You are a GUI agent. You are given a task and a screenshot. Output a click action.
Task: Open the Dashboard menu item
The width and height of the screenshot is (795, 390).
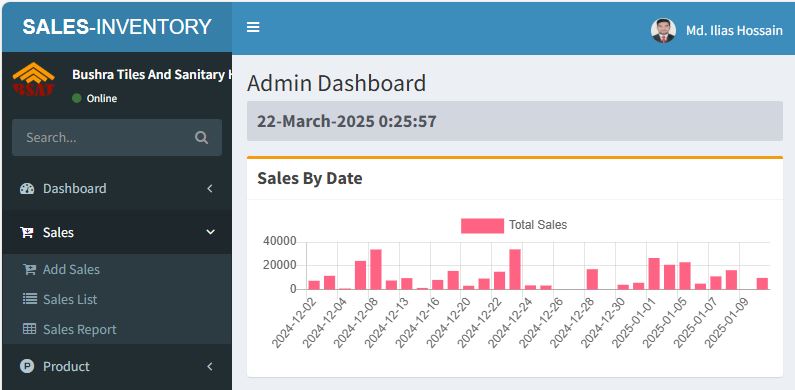pos(117,189)
